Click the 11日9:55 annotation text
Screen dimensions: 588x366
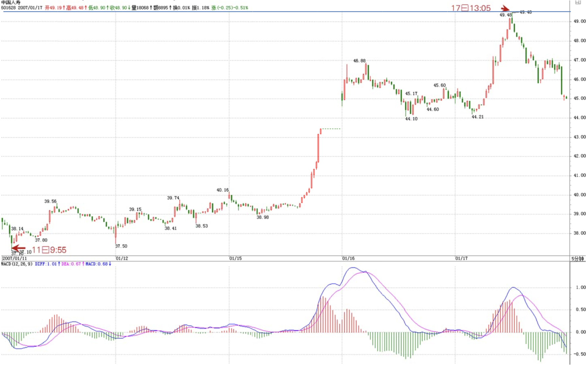click(x=49, y=250)
